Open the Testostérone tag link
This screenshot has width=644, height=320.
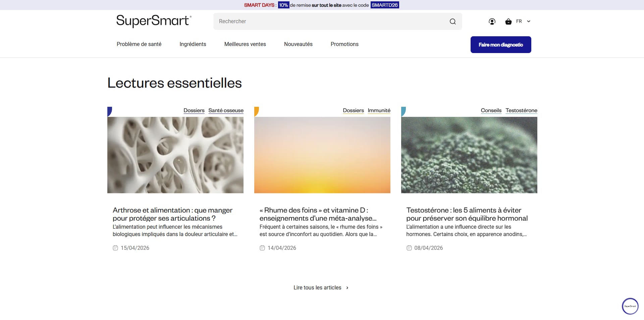point(521,110)
